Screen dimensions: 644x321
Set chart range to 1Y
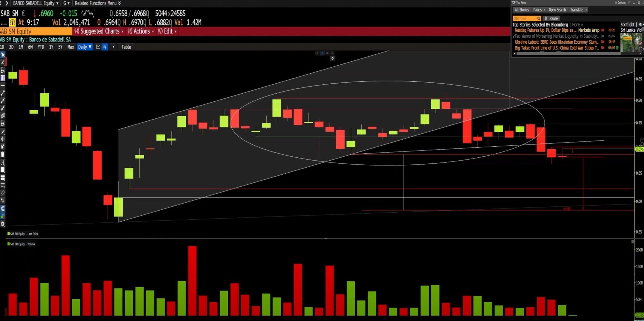[x=51, y=47]
